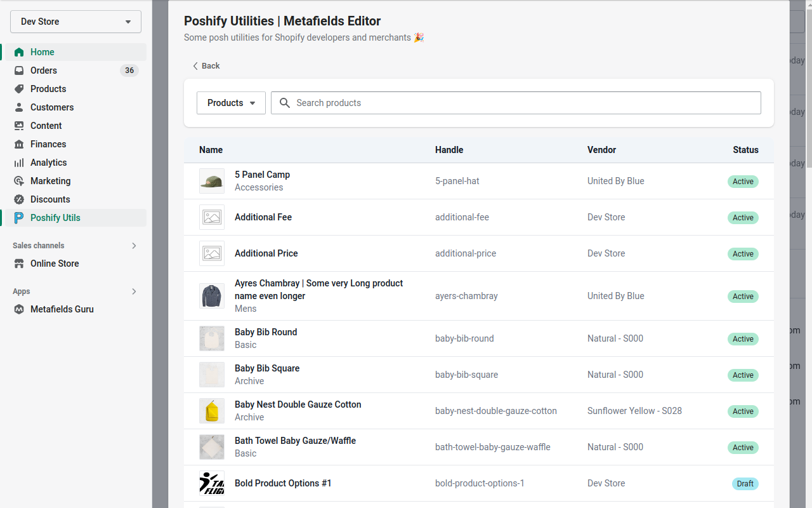
Task: Click the Back link
Action: point(206,66)
